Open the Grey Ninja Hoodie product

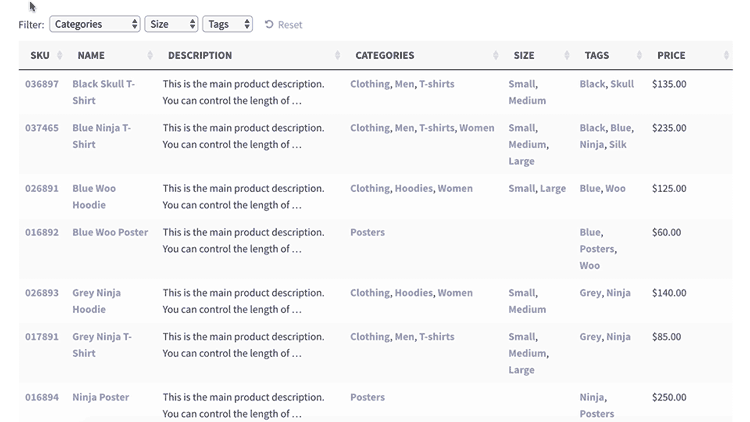(97, 301)
